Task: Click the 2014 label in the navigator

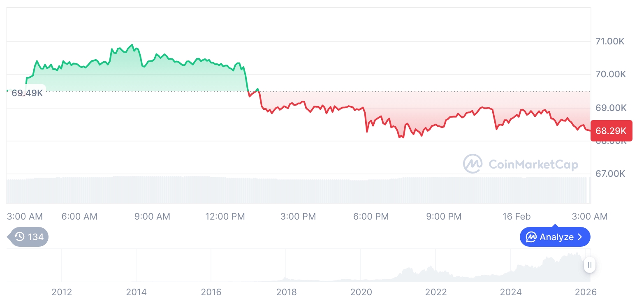Action: click(x=136, y=292)
